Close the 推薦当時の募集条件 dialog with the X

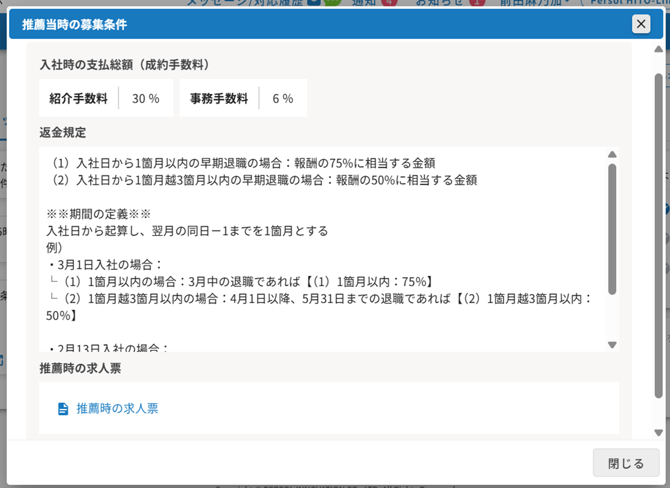tap(641, 24)
